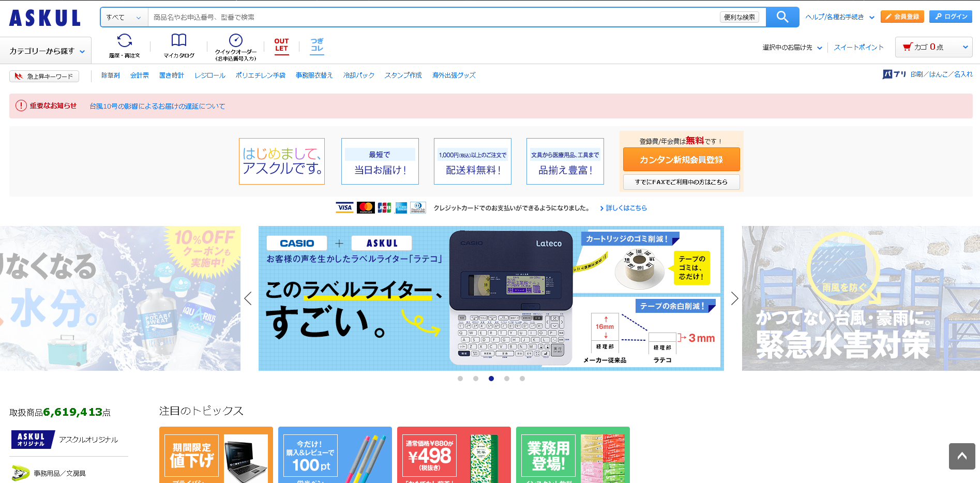Open 詳しくはこちら credit card link
The height and width of the screenshot is (483, 980).
624,208
